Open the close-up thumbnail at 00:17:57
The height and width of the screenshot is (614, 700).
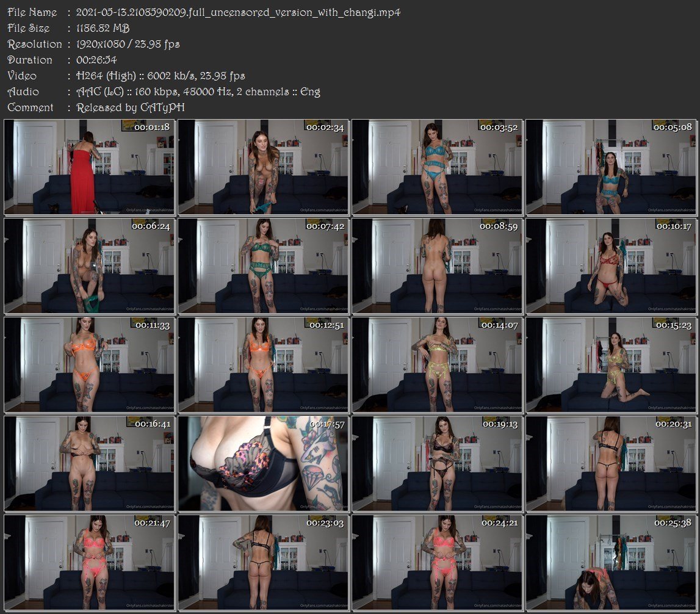point(263,463)
